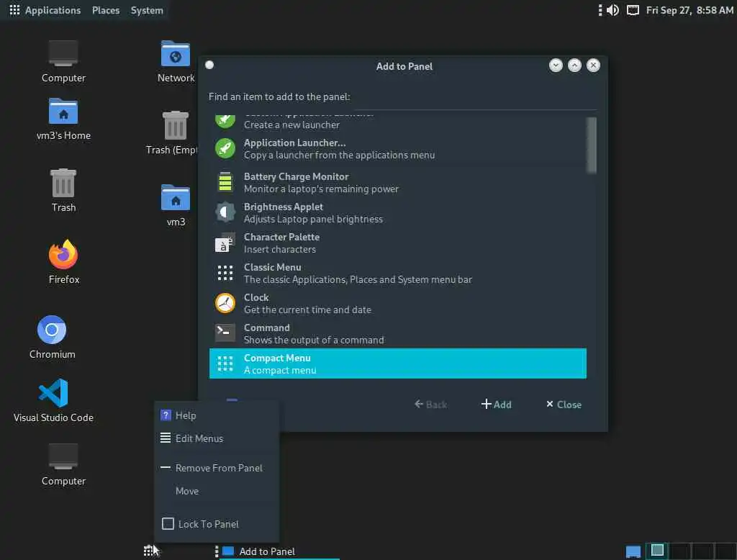Choose Remove From Panel in context menu
The width and height of the screenshot is (737, 560).
pyautogui.click(x=217, y=468)
